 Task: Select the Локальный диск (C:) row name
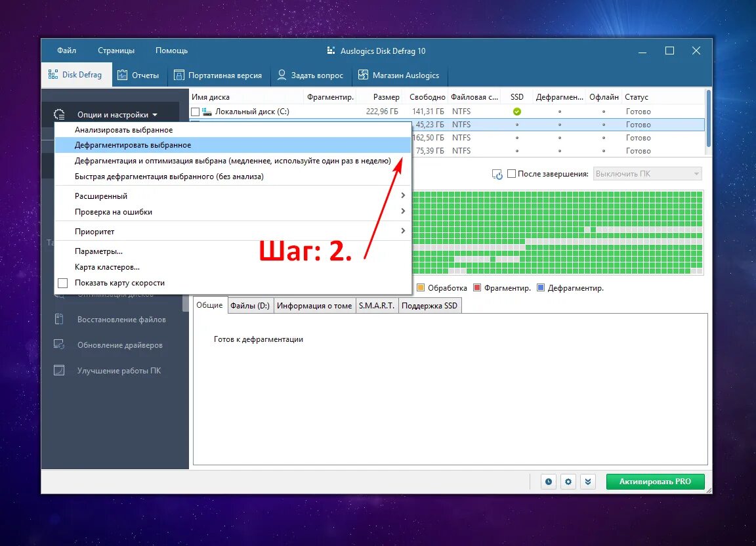tap(252, 112)
